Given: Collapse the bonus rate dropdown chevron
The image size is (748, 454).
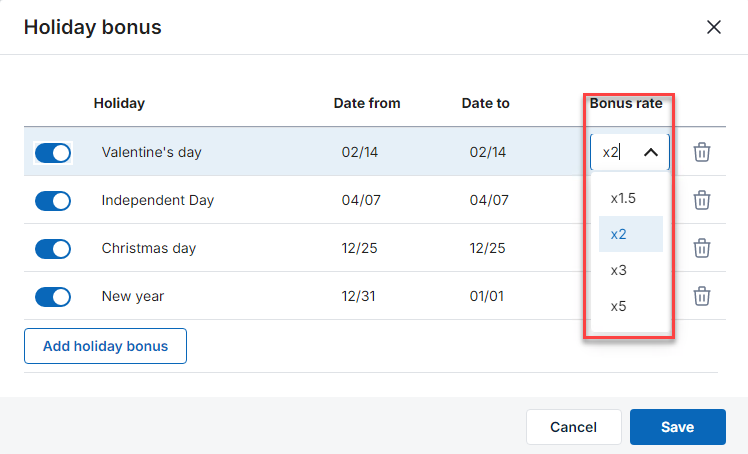Looking at the screenshot, I should (651, 153).
